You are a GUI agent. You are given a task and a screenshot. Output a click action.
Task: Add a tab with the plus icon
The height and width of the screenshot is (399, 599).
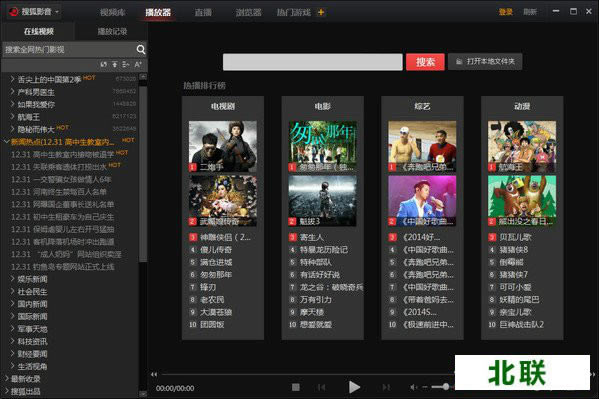tap(321, 12)
